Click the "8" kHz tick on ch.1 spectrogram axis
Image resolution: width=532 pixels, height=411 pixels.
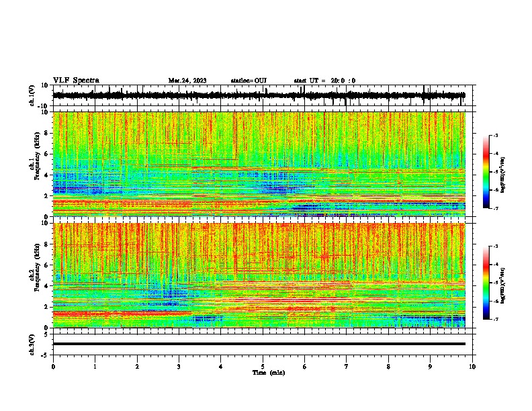click(47, 133)
